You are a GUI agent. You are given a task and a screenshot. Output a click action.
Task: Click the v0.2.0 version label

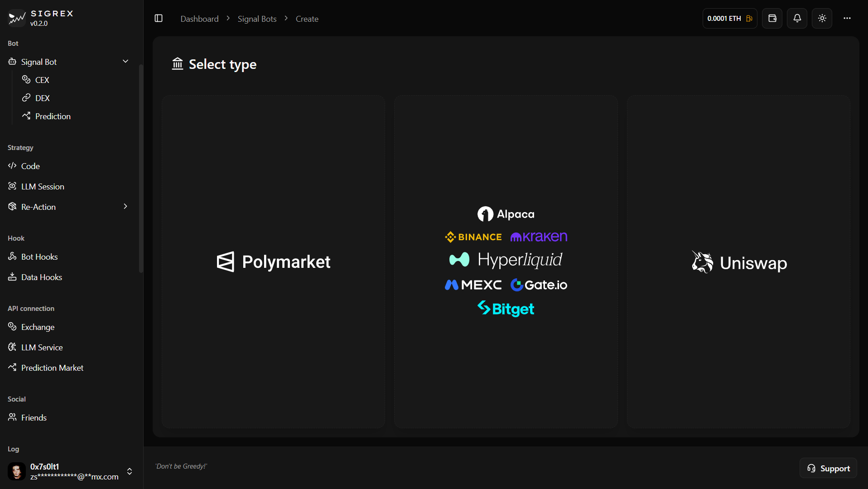click(39, 24)
